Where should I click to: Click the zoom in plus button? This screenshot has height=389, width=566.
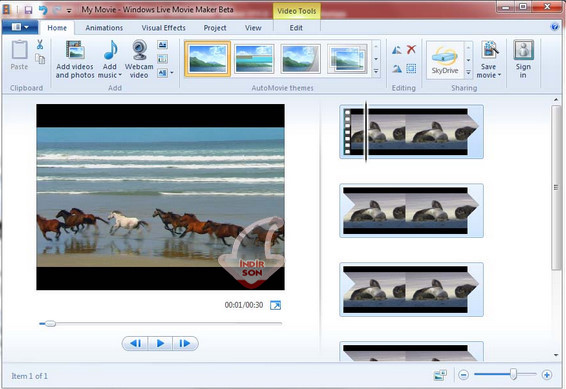[547, 375]
